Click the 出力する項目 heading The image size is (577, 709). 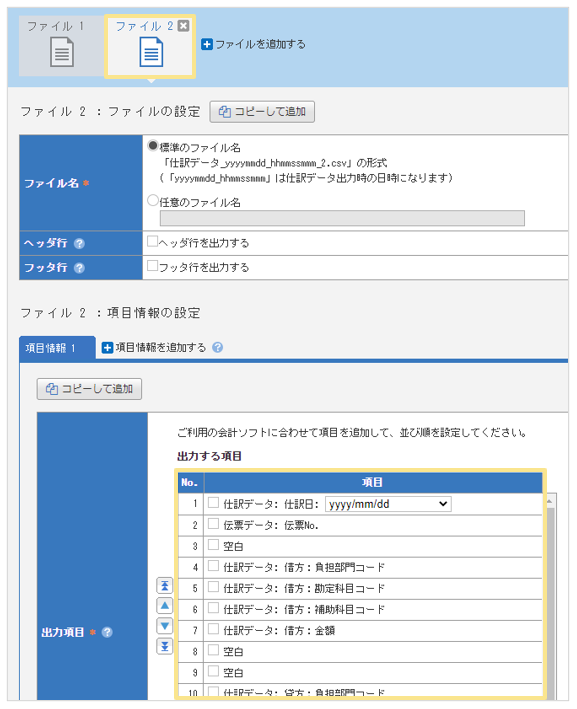click(209, 456)
